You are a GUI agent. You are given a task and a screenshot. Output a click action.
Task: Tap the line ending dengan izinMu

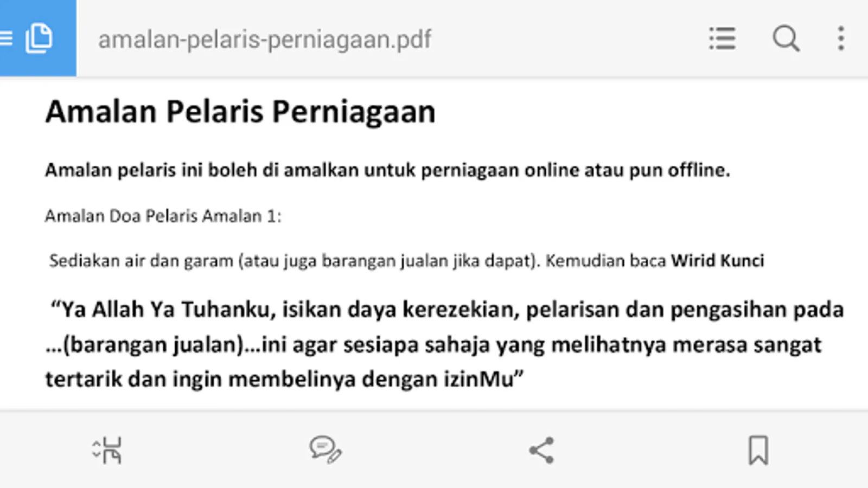tap(284, 379)
